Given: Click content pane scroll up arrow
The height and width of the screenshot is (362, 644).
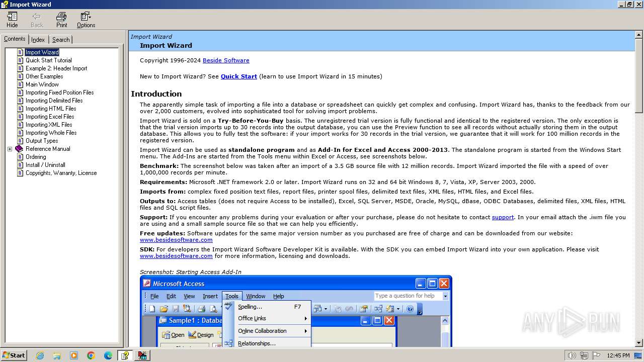Looking at the screenshot, I should (x=639, y=35).
